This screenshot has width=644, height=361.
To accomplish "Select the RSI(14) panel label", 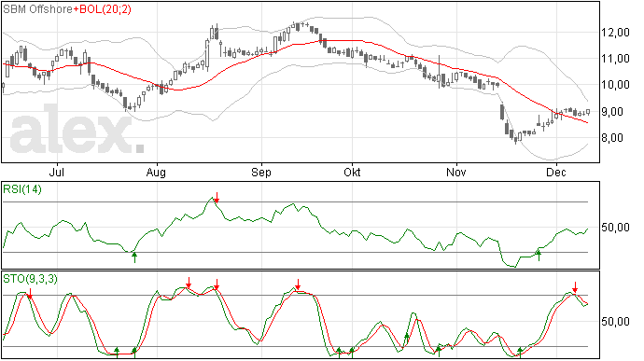I will (22, 189).
